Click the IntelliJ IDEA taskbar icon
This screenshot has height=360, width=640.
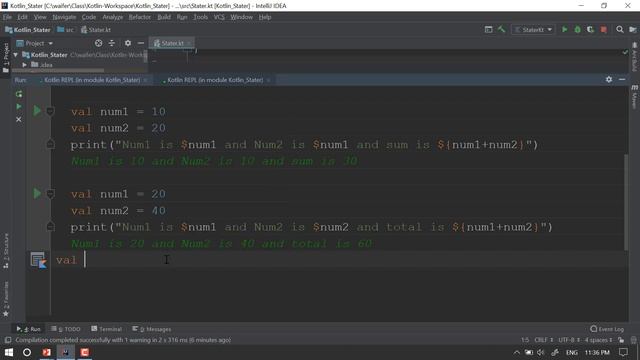tap(65, 352)
